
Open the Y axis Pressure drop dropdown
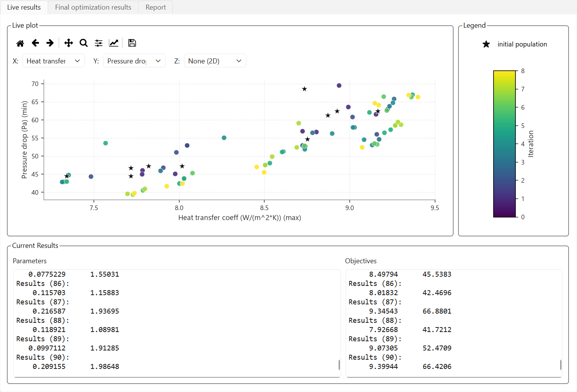134,61
